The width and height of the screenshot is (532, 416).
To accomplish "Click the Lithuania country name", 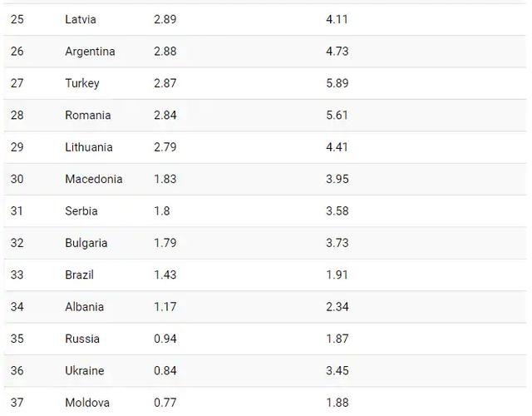I will [89, 147].
